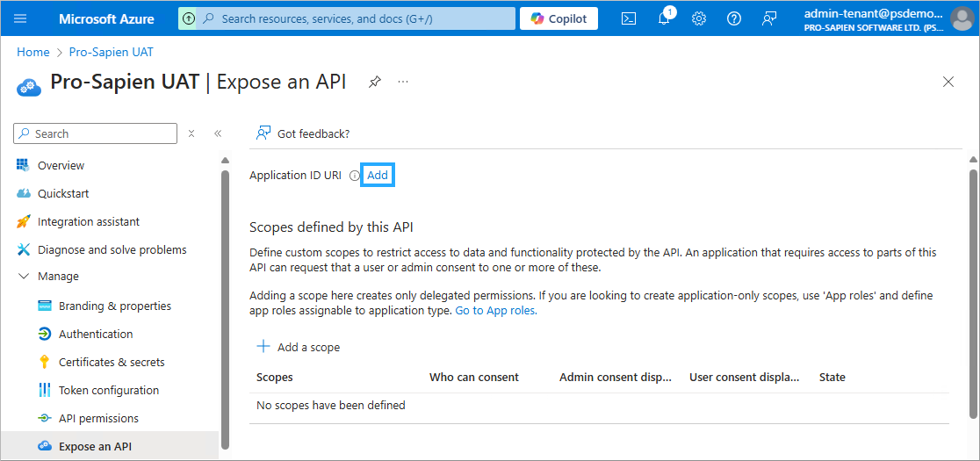Open the notifications bell
This screenshot has width=980, height=461.
(664, 18)
